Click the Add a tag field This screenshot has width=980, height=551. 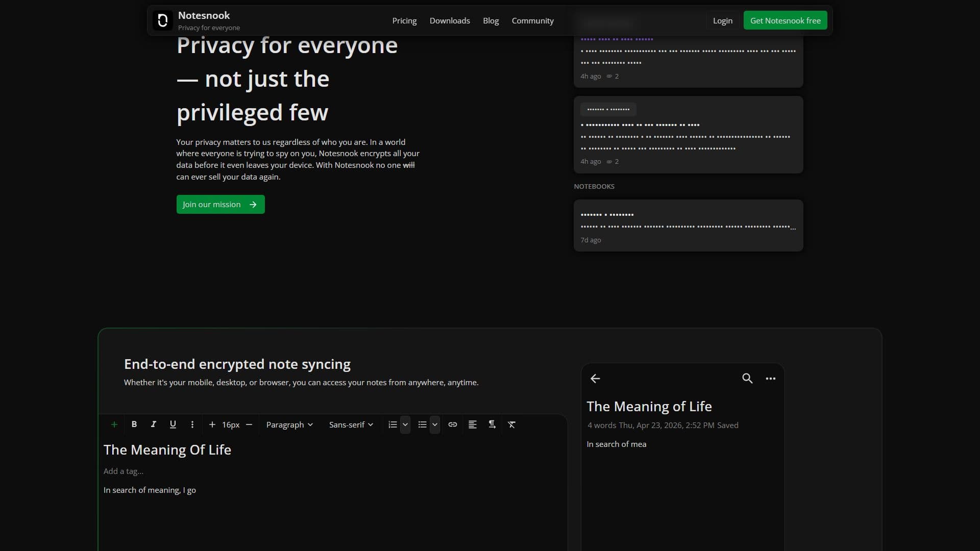coord(124,471)
